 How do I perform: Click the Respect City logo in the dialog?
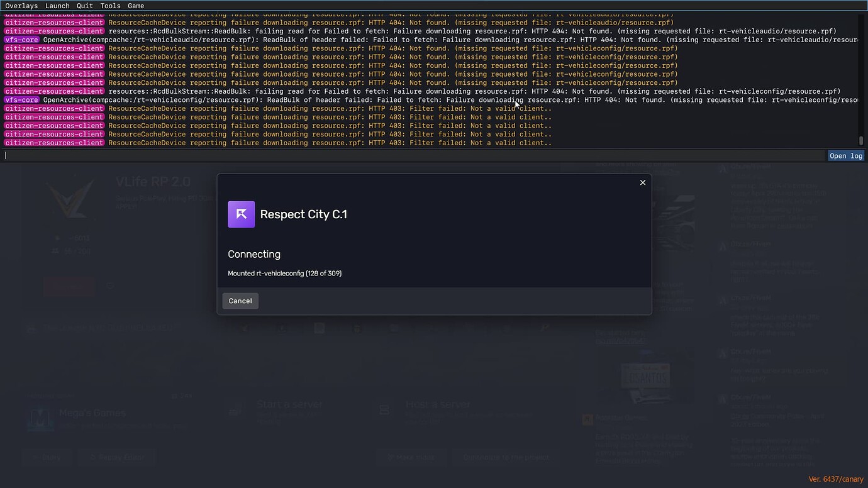click(x=241, y=214)
